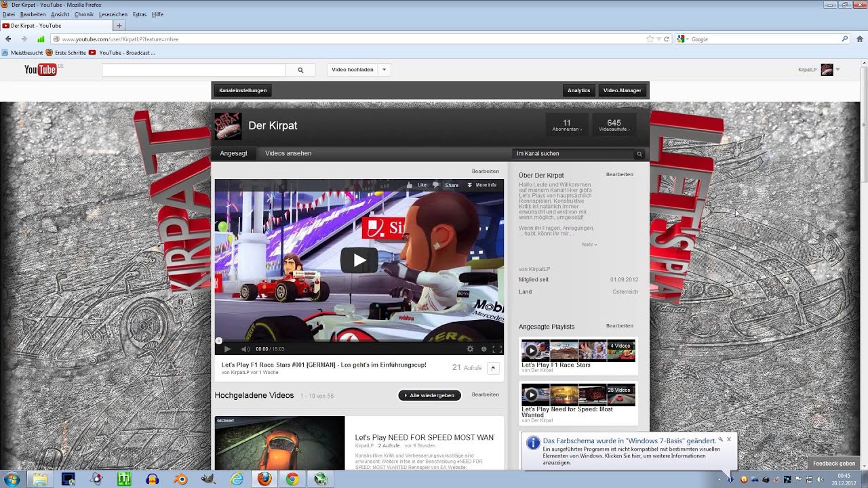Screen dimensions: 868x488
Task: Click the Der Kirpat channel avatar
Action: coord(228,127)
